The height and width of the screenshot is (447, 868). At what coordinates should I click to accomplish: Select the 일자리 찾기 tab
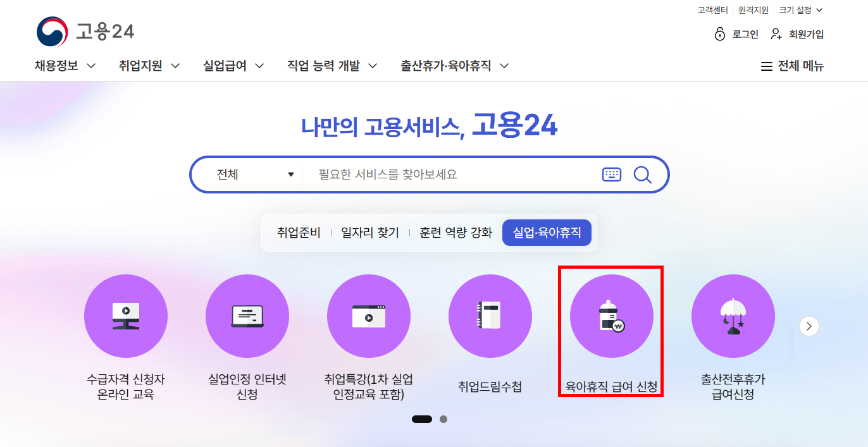coord(370,233)
